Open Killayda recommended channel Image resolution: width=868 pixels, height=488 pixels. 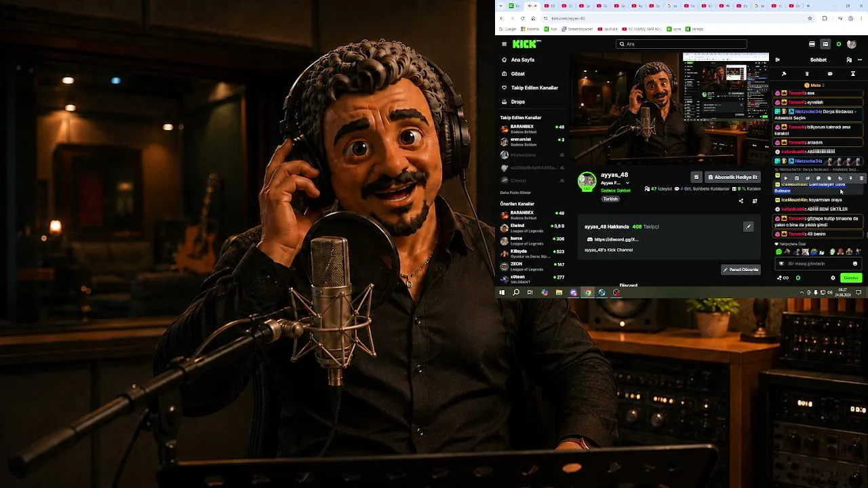click(532, 253)
